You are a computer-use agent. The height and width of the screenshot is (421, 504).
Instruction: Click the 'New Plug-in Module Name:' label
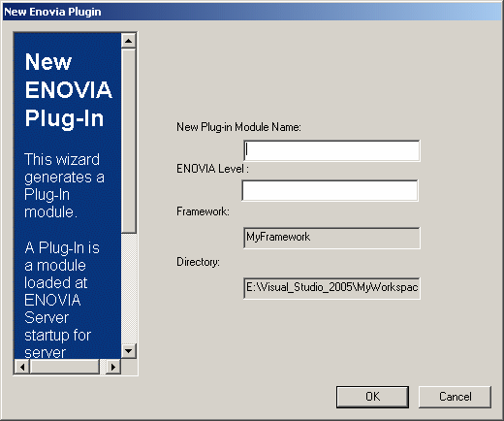click(238, 127)
